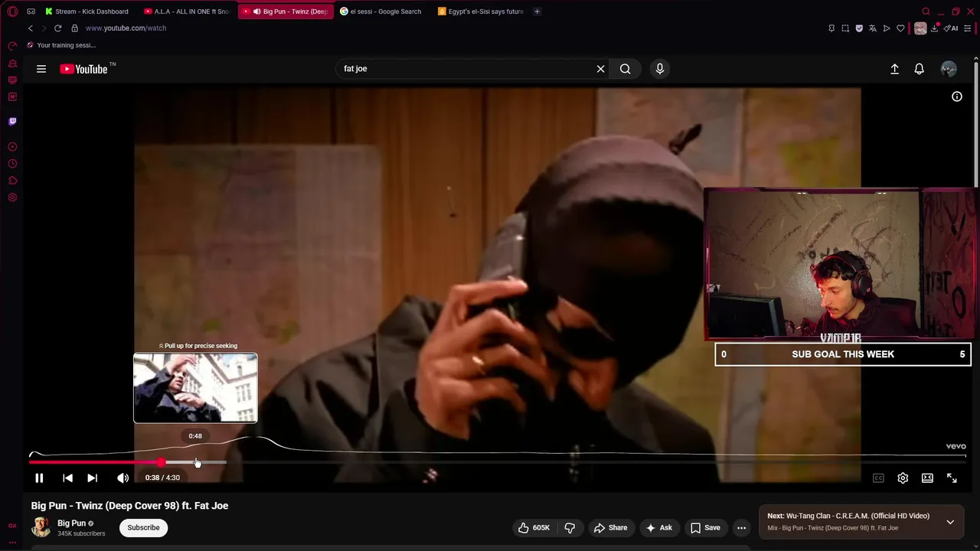This screenshot has width=980, height=551.
Task: Click the browser Reload button
Action: [57, 28]
